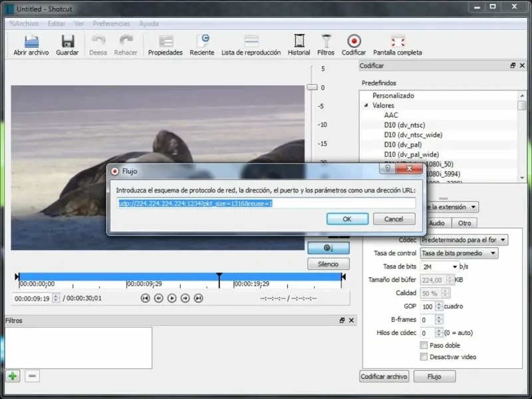532x399 pixels.
Task: Open the Filtros funnel icon
Action: pyautogui.click(x=326, y=41)
